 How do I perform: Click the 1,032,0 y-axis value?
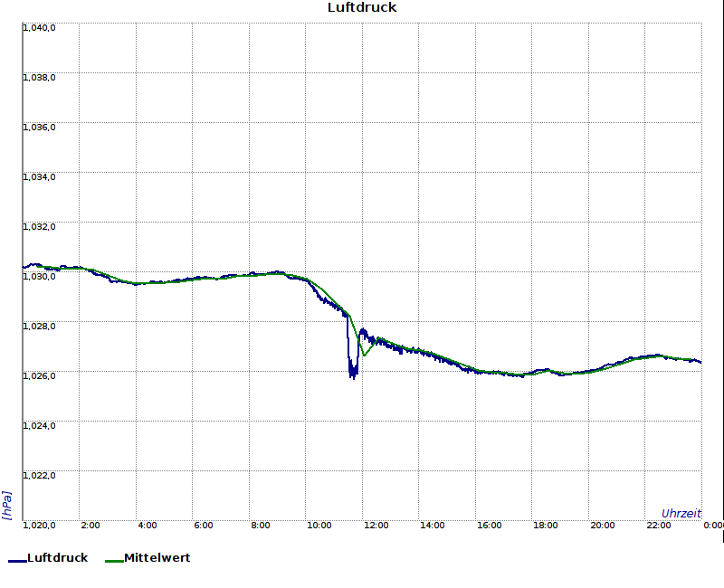[39, 227]
